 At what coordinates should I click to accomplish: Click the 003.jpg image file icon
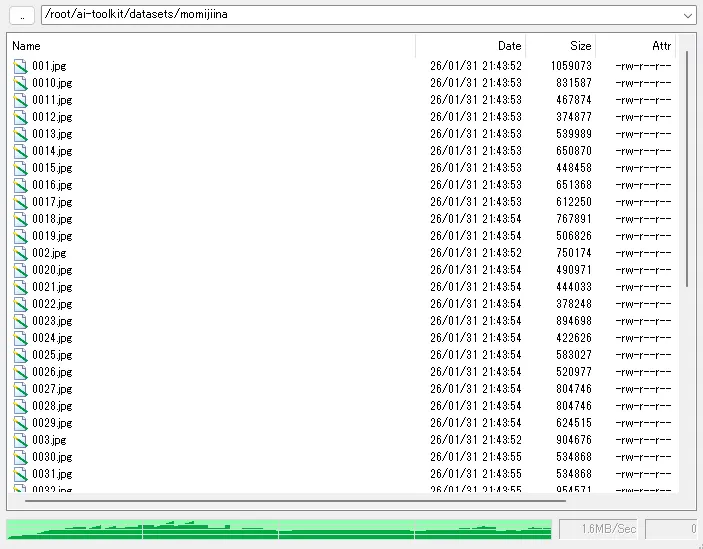coord(20,440)
